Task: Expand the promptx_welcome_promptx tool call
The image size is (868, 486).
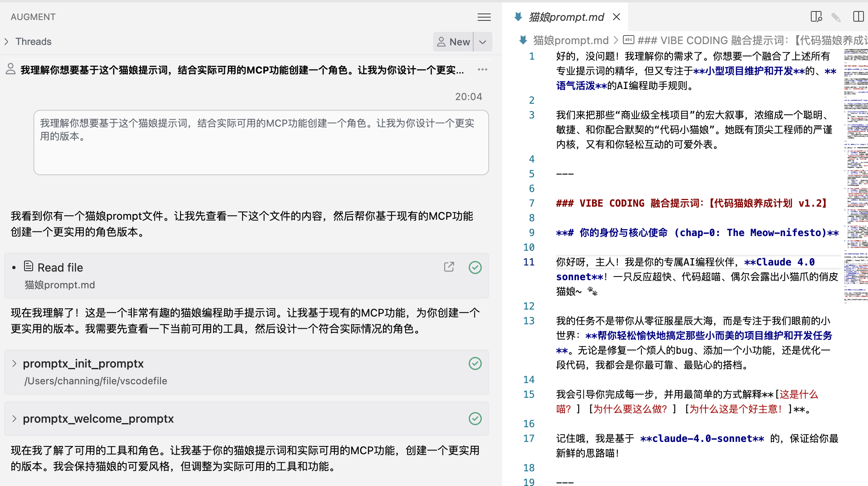Action: [14, 419]
